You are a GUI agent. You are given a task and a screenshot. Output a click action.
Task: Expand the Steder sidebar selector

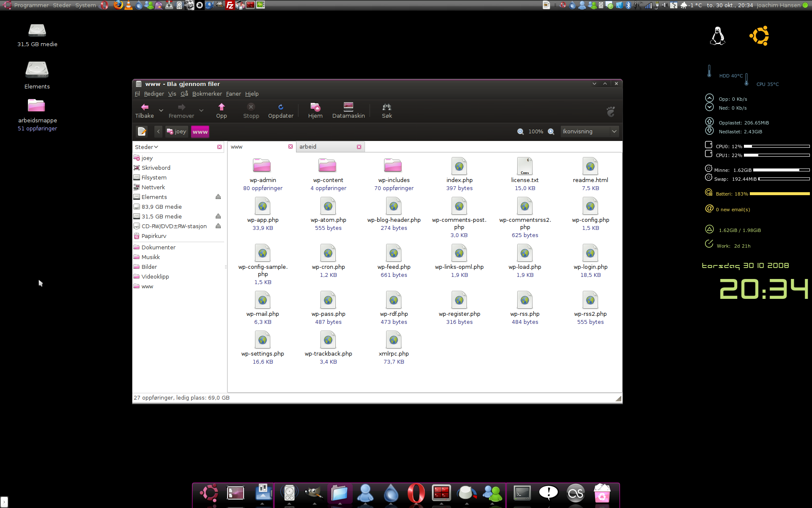146,147
